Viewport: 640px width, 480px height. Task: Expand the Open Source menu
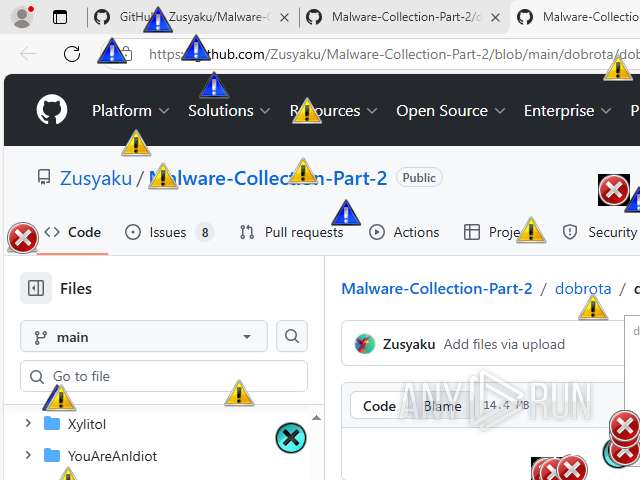(451, 111)
